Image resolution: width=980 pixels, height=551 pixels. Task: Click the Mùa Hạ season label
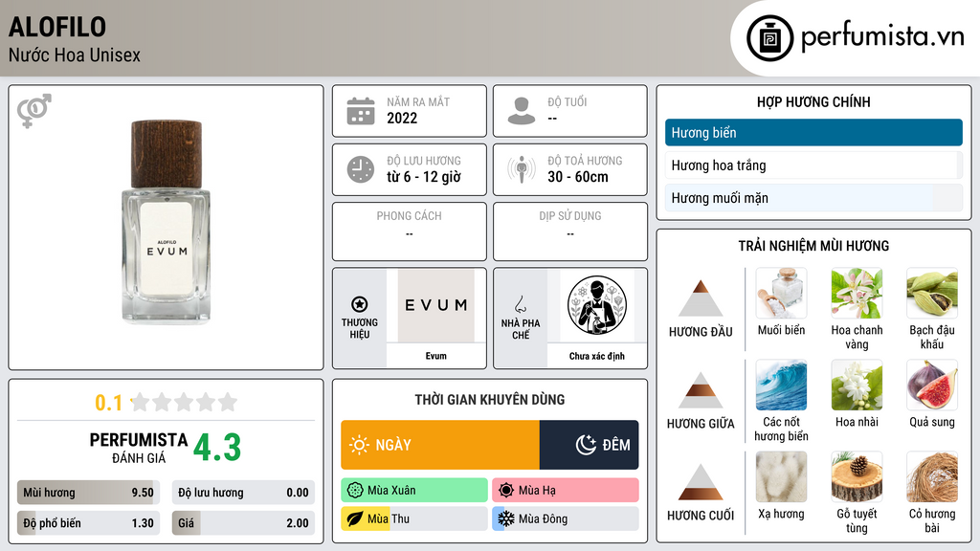coord(537,491)
